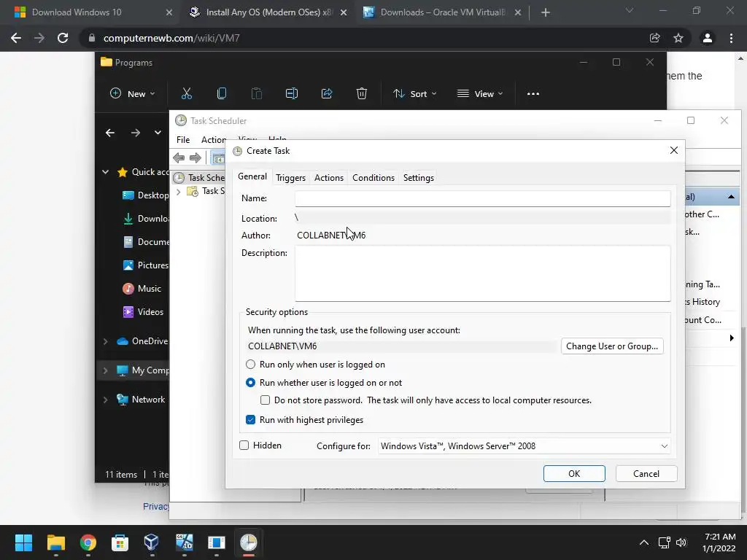Expand the OneDrive tree node

point(105,341)
